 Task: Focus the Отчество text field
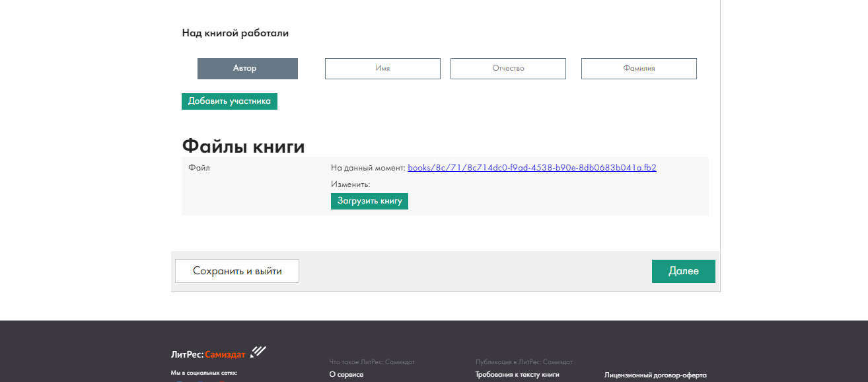point(508,69)
